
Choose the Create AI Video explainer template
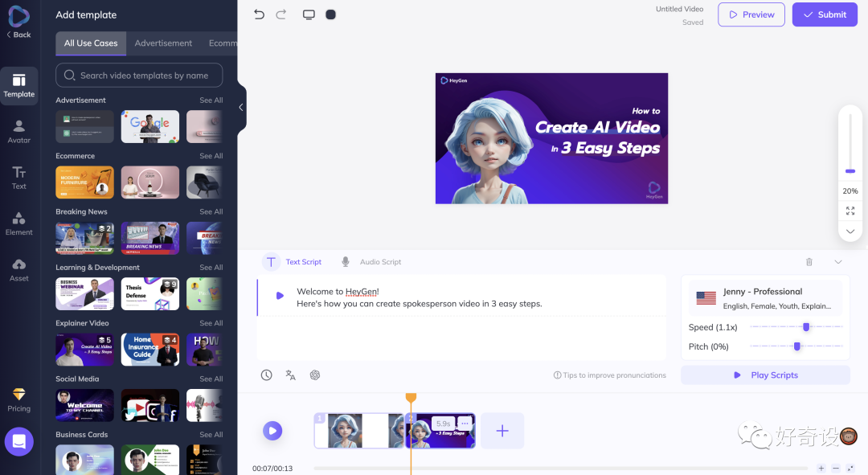pos(84,350)
